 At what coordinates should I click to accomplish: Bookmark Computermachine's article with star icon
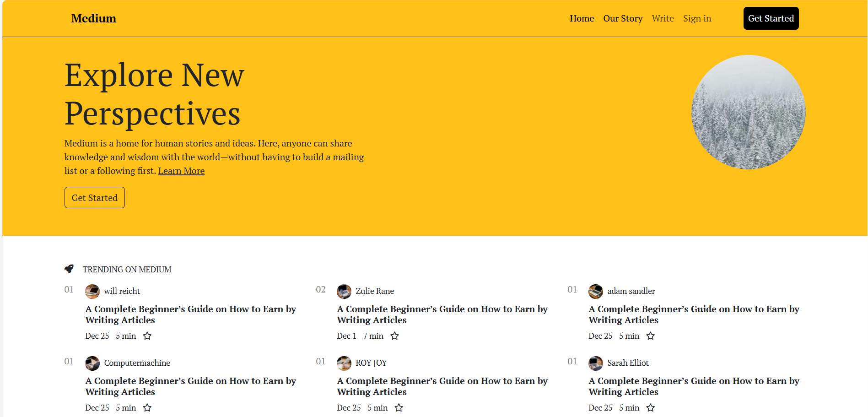[147, 408]
